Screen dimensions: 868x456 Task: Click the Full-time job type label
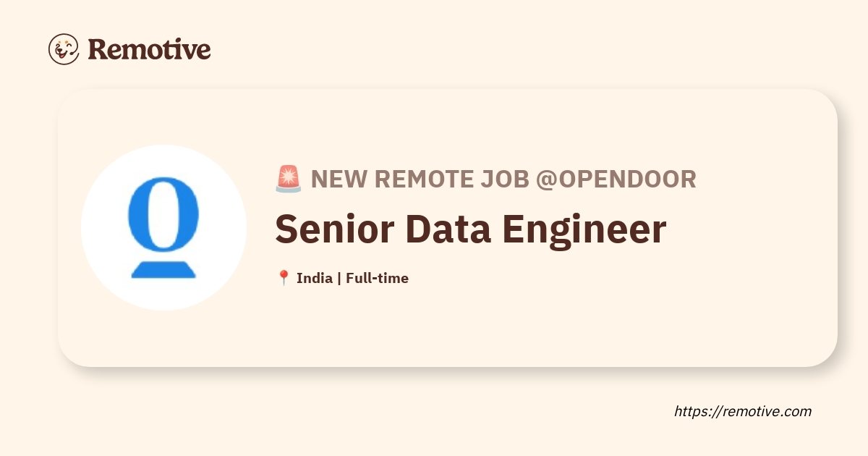tap(377, 278)
